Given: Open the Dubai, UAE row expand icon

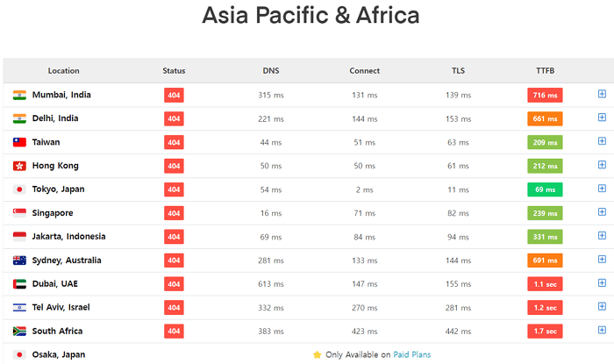Looking at the screenshot, I should [x=602, y=282].
